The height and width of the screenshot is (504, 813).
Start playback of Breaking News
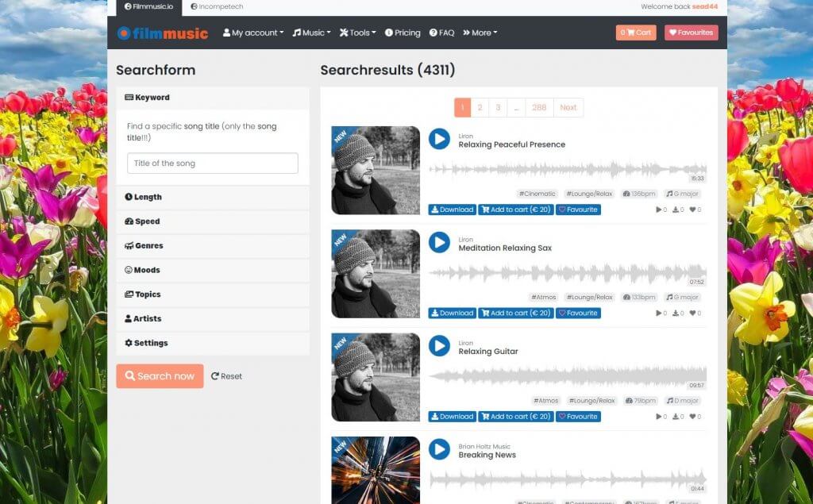click(x=439, y=450)
